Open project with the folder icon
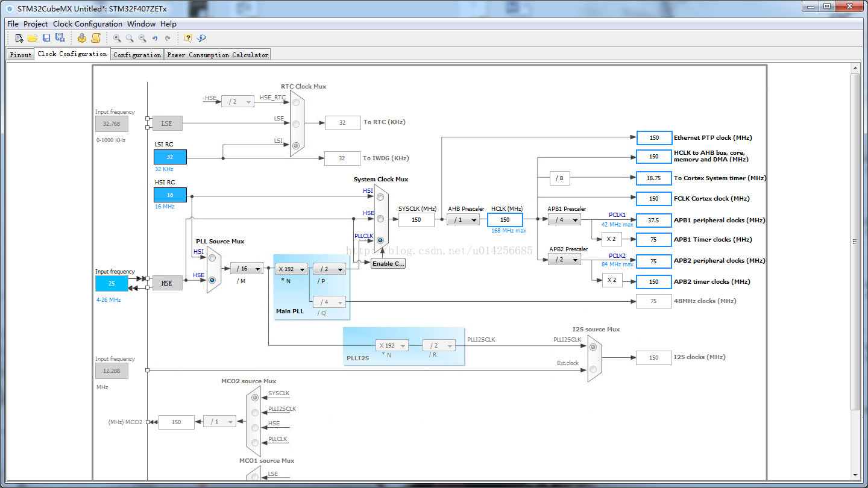This screenshot has height=488, width=868. click(x=33, y=38)
